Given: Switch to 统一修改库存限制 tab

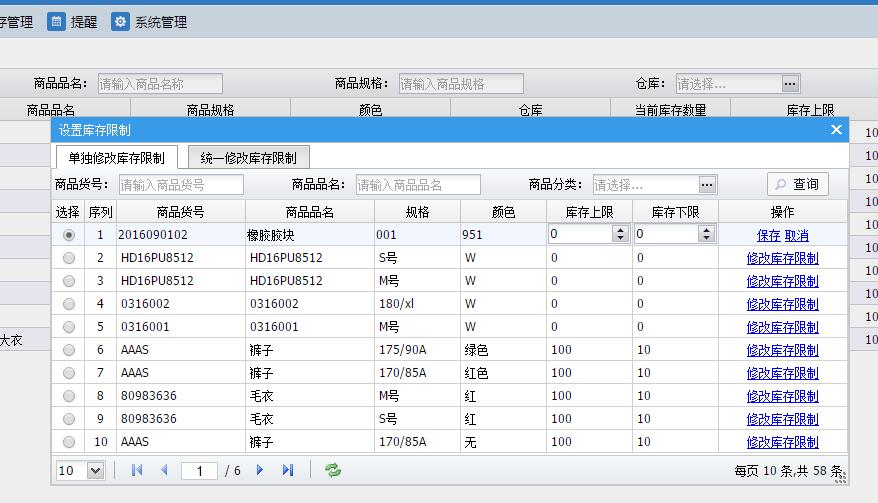Looking at the screenshot, I should [x=248, y=158].
